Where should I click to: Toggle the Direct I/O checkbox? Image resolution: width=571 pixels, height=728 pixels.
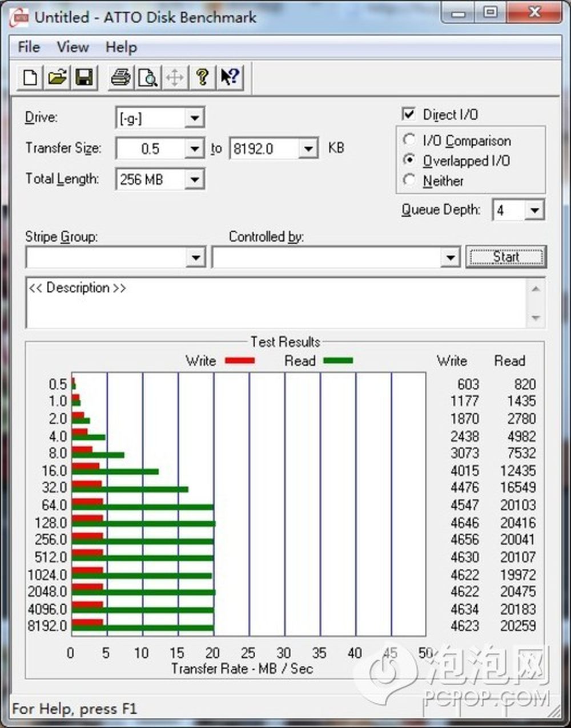tap(409, 114)
